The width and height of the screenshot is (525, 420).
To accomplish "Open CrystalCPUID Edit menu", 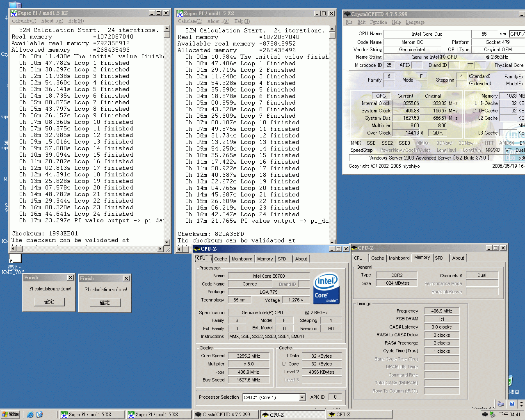I will (361, 22).
